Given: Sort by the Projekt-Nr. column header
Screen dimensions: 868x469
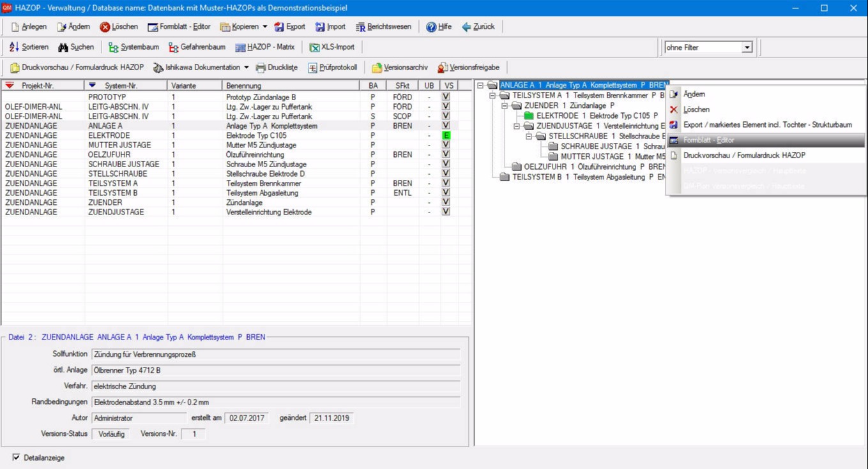Looking at the screenshot, I should click(43, 86).
